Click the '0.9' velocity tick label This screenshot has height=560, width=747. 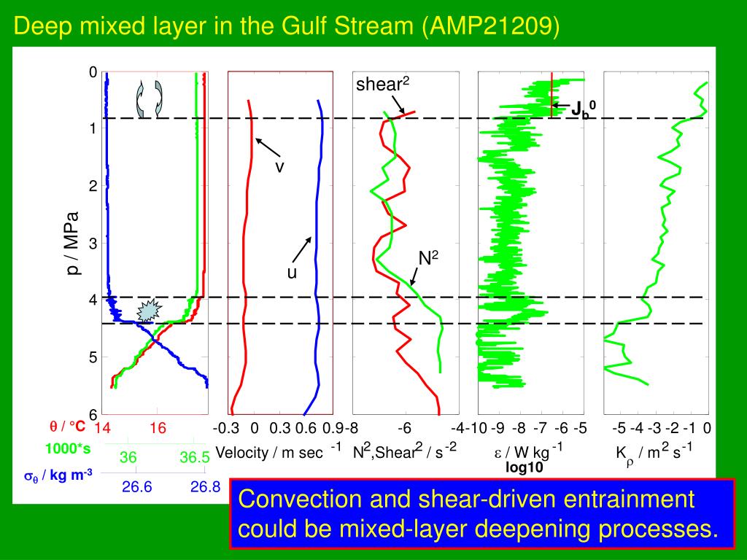[333, 427]
